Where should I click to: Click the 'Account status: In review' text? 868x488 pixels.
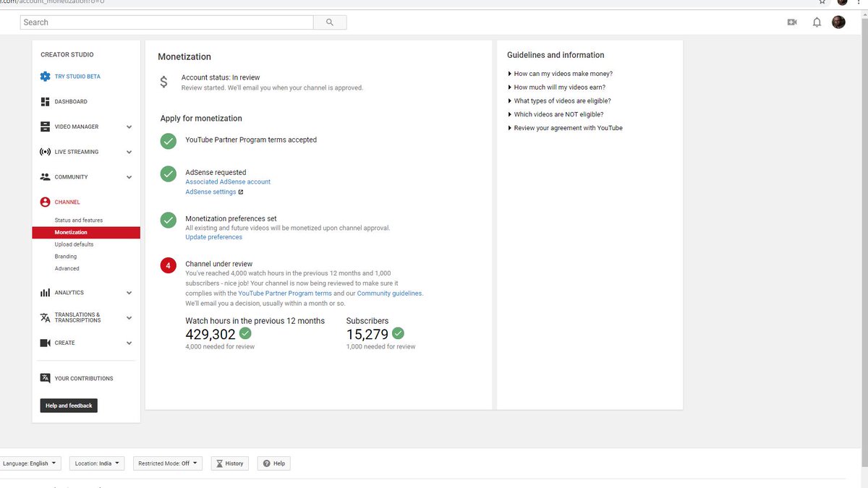221,77
